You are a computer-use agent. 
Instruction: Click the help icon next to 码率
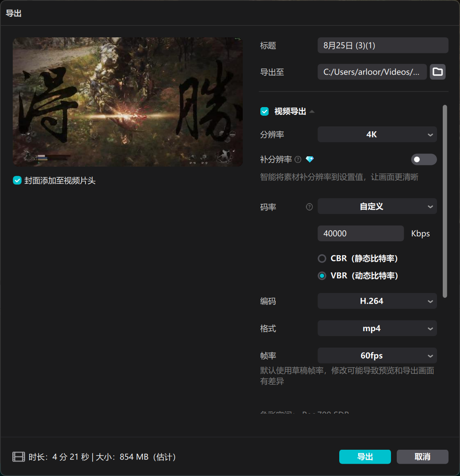tap(309, 207)
